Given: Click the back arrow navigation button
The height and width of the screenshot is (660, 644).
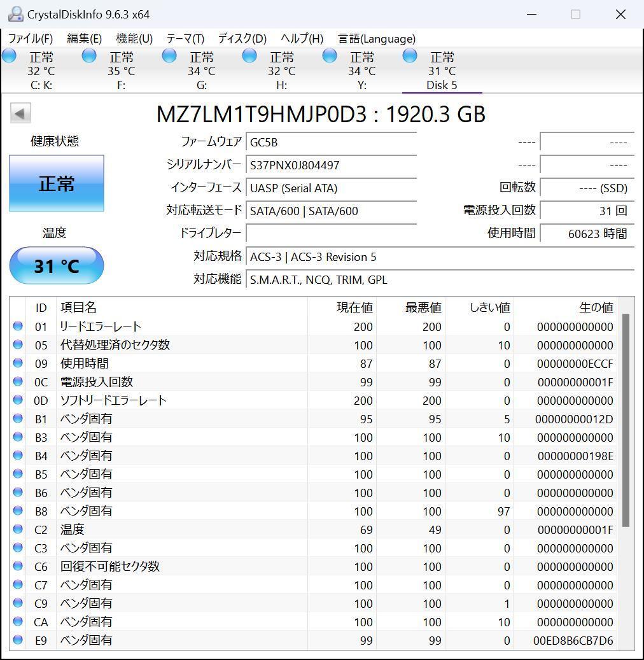Looking at the screenshot, I should [x=20, y=113].
